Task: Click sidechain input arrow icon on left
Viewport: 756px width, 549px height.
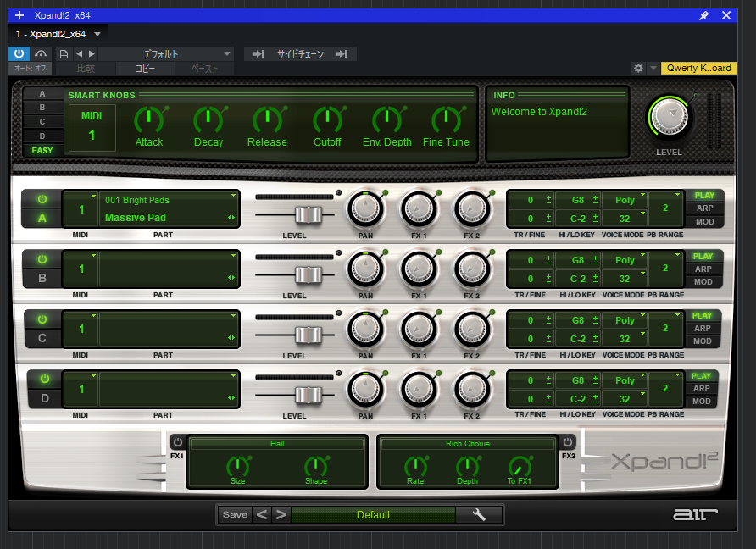Action: coord(258,54)
